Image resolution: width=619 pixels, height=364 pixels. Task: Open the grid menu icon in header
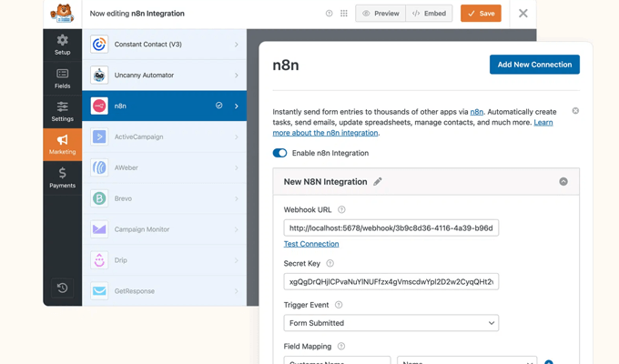coord(344,14)
